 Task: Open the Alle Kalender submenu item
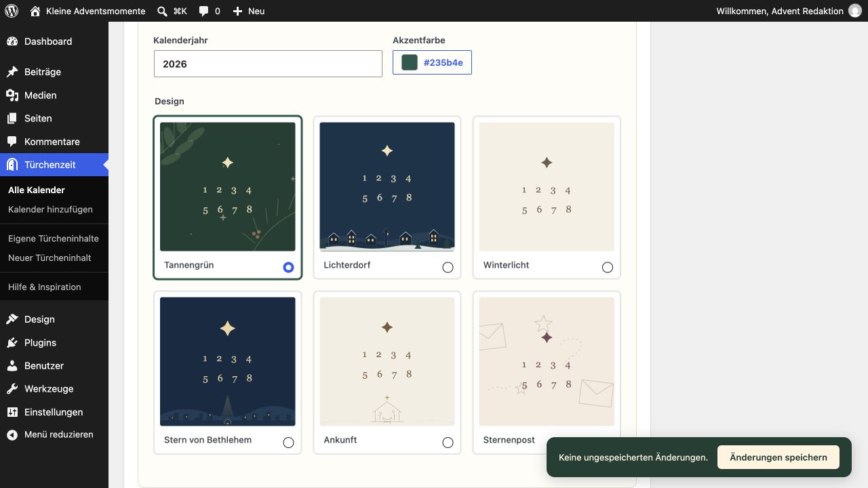[x=37, y=190]
